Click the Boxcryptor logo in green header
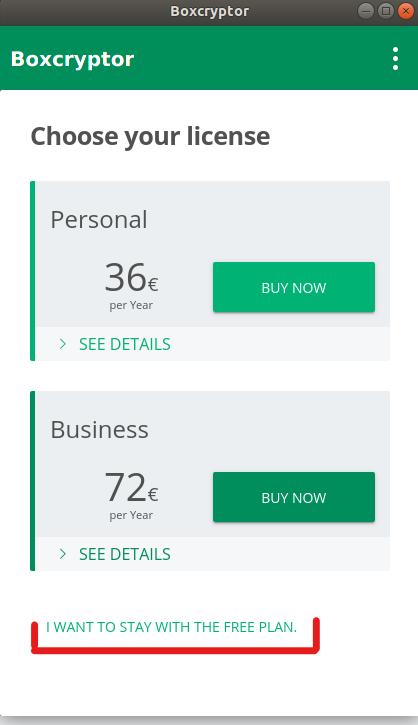 [x=72, y=59]
